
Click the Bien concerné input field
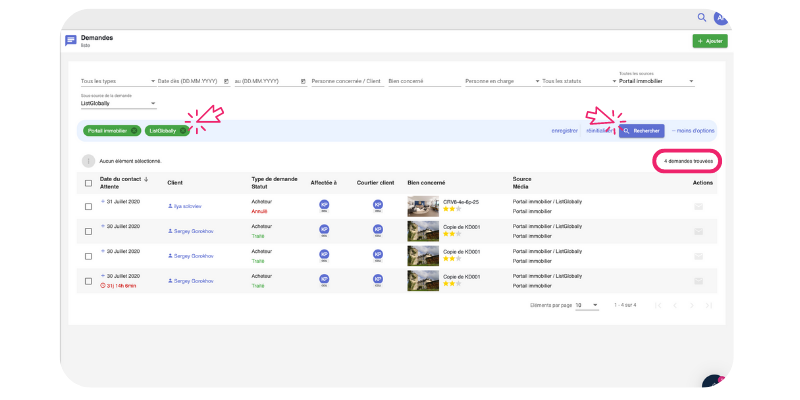(421, 81)
